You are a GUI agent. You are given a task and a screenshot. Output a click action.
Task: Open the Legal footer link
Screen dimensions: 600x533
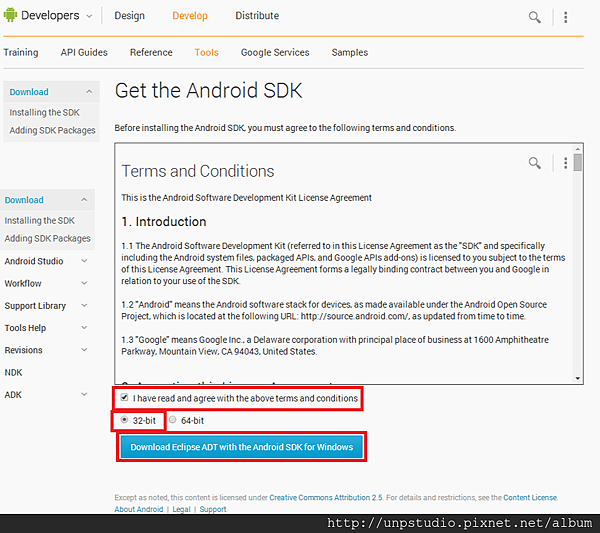point(181,509)
